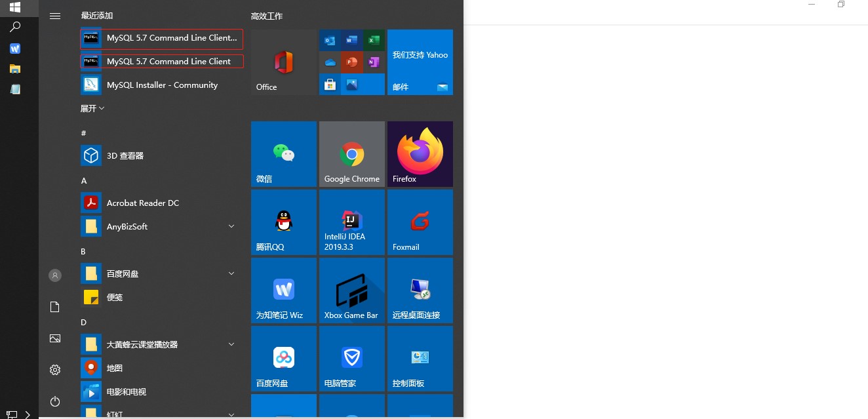This screenshot has height=419, width=868.
Task: Open Xbox Game Bar tile
Action: coord(352,290)
